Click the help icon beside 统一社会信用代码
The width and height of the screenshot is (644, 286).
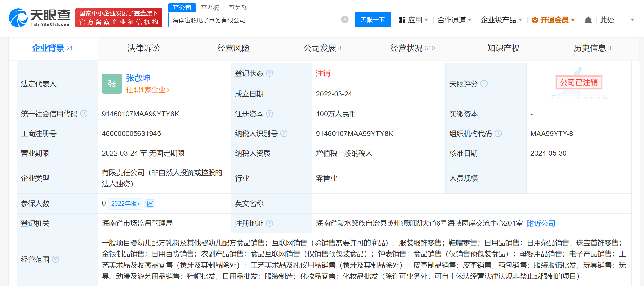click(x=84, y=114)
